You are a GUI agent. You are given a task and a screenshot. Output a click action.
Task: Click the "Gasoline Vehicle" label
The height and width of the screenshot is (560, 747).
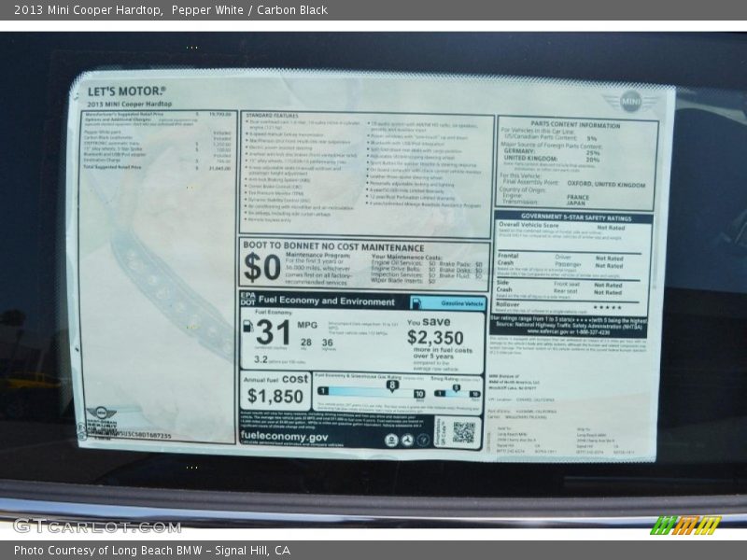coord(461,303)
